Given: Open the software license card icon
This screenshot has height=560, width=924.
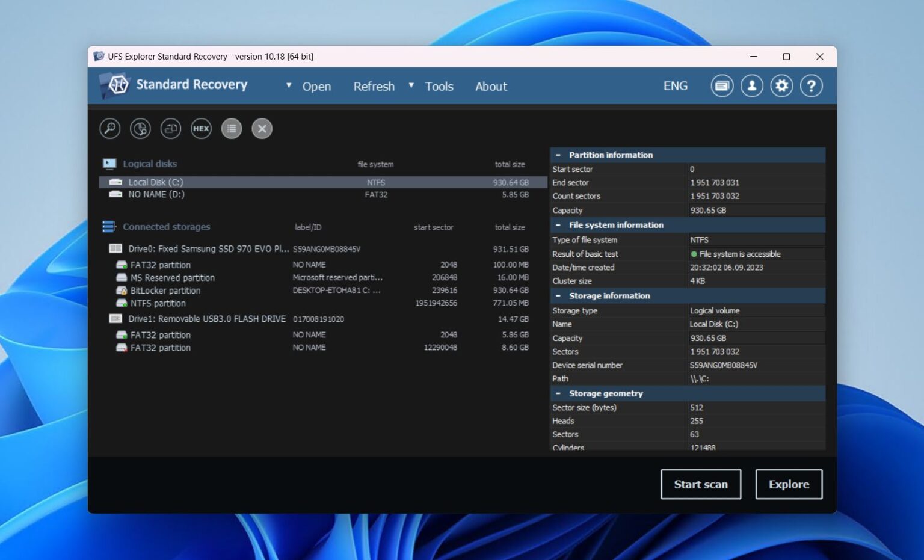Looking at the screenshot, I should (722, 86).
